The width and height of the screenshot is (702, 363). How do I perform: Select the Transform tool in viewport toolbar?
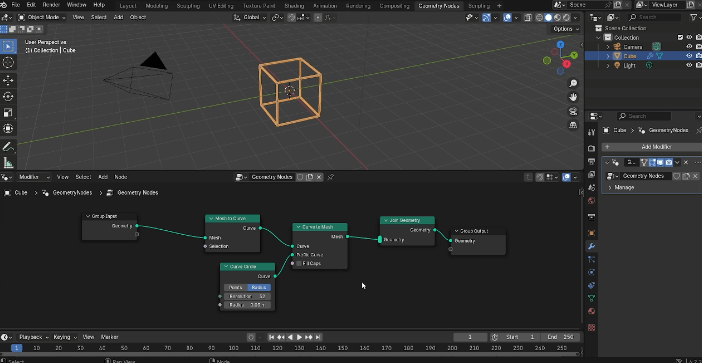click(8, 128)
